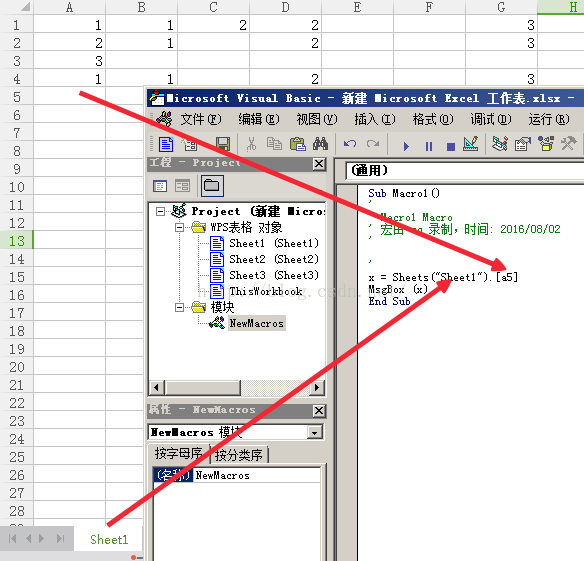Select row 13 header in spreadsheet

pyautogui.click(x=17, y=241)
